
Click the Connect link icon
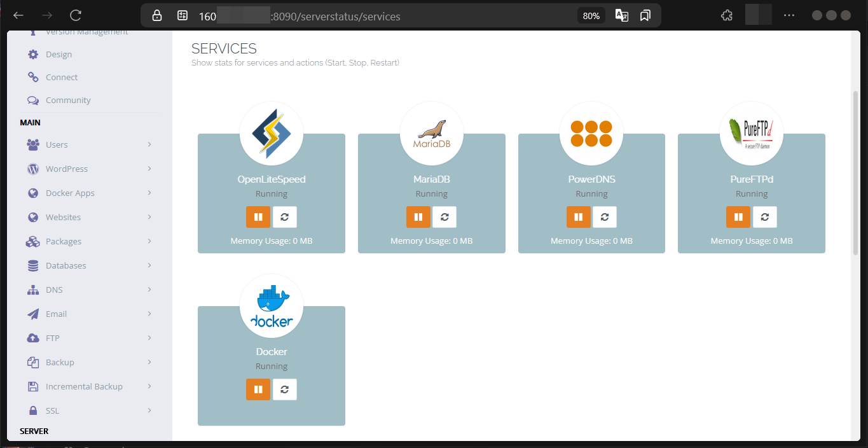33,77
